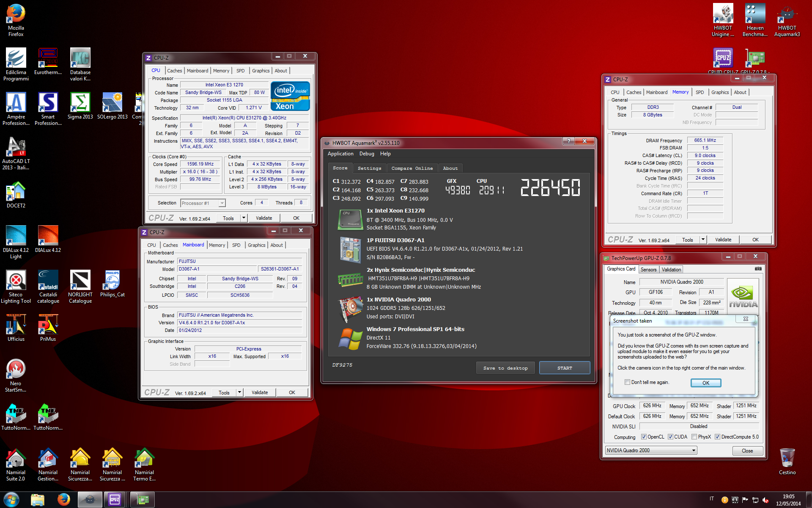The height and width of the screenshot is (508, 812).
Task: Open Application menu in Aquamark
Action: 340,154
